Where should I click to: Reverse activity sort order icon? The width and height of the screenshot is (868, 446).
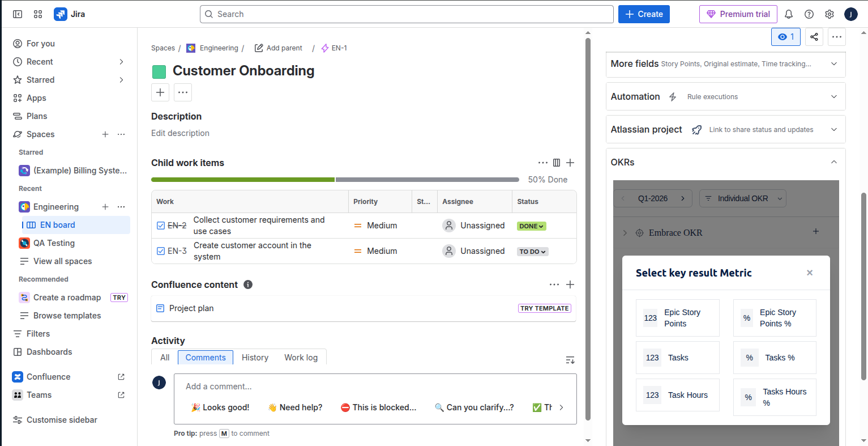tap(570, 360)
